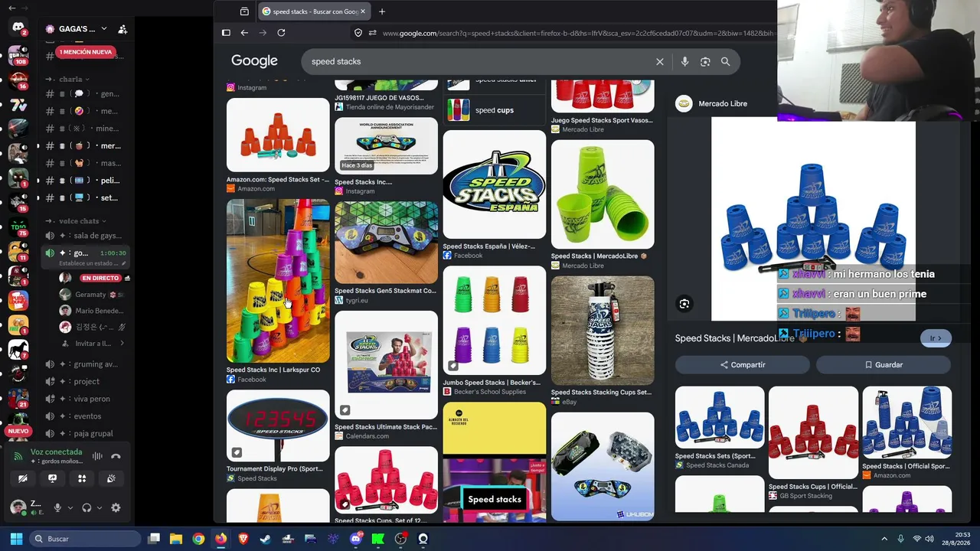
Task: Clear the Google search box
Action: [x=660, y=62]
